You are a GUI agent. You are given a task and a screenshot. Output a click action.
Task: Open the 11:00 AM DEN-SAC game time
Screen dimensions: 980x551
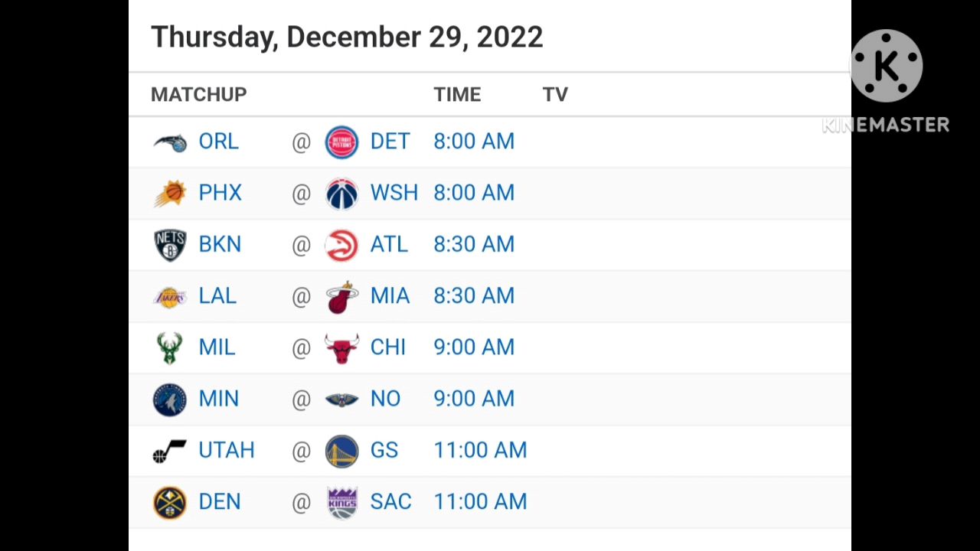pyautogui.click(x=480, y=502)
